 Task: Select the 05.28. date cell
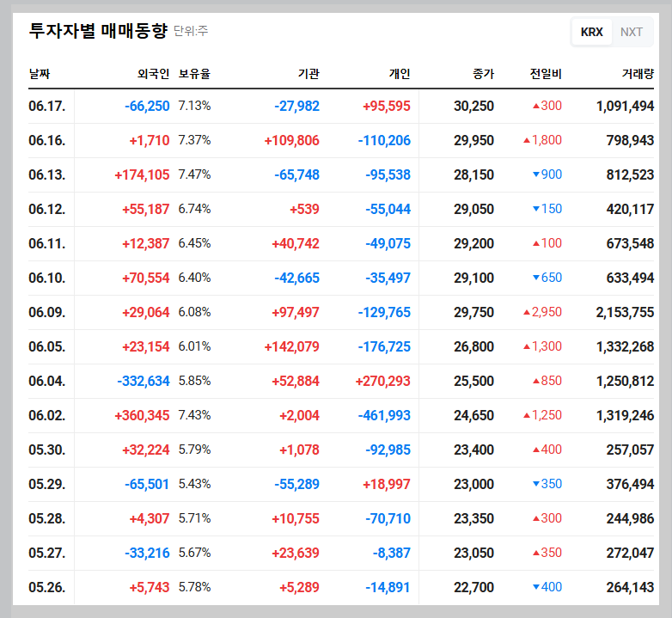click(x=47, y=518)
